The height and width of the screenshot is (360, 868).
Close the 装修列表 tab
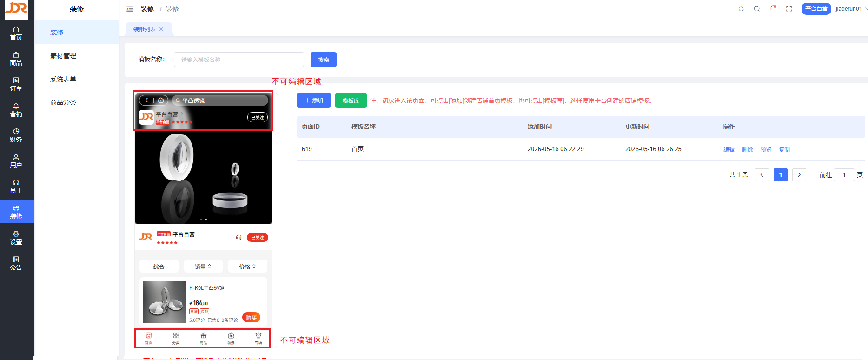tap(161, 29)
